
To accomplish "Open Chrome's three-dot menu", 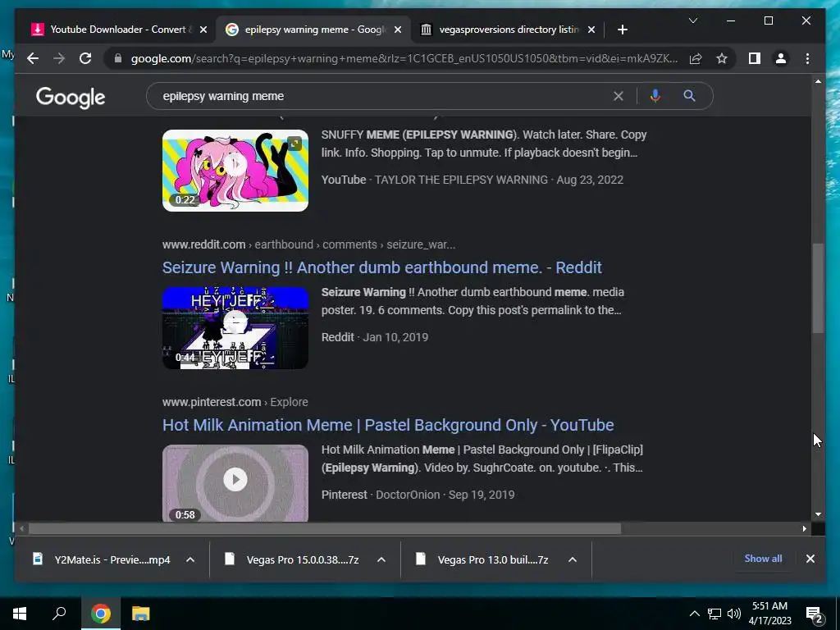I will (x=807, y=58).
